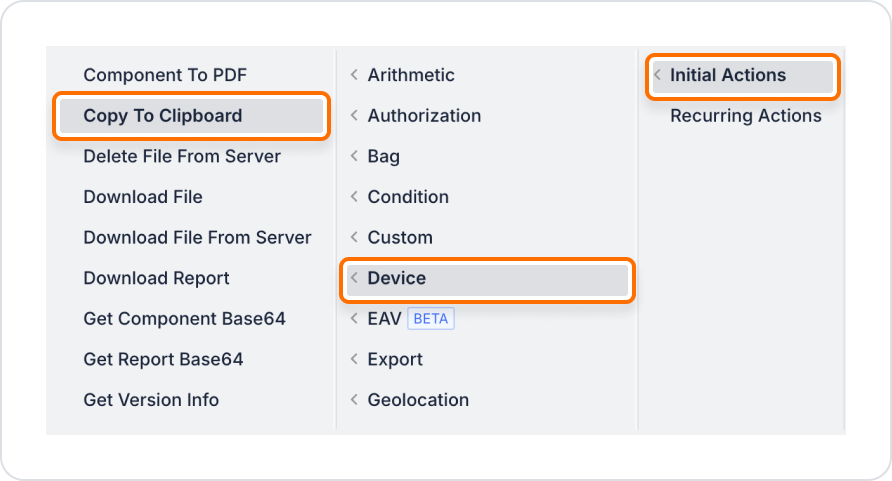Expand chevron beside Export
The height and width of the screenshot is (481, 892).
tap(354, 360)
